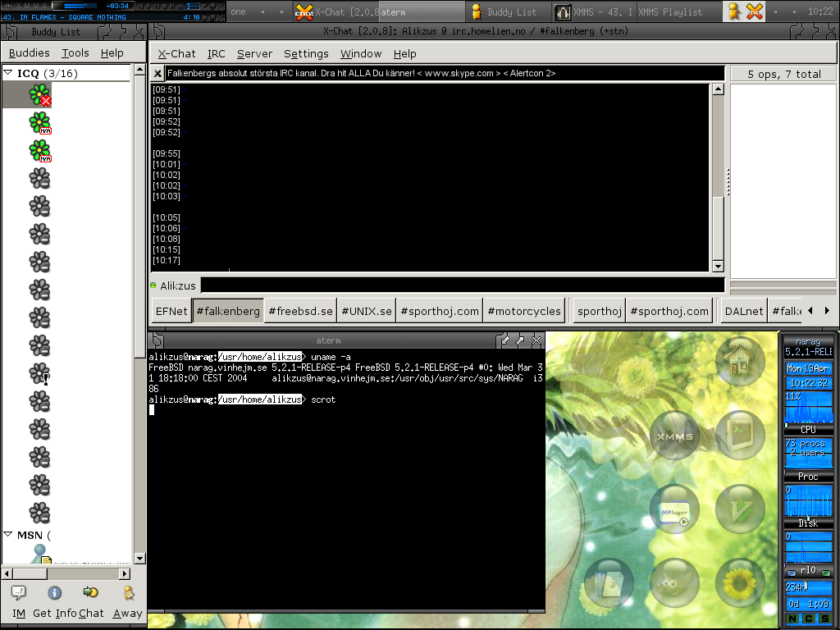The height and width of the screenshot is (630, 840).
Task: Switch to the #freebsd.se channel tab
Action: pos(301,311)
